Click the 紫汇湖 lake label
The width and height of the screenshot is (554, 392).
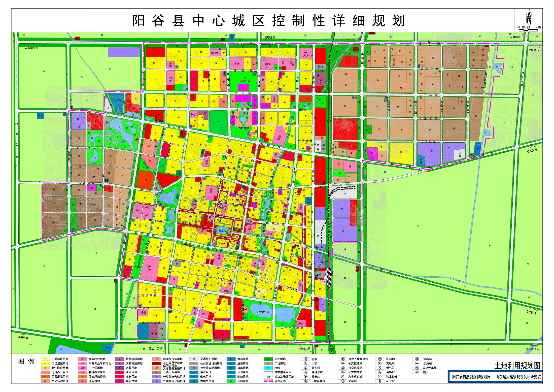(x=222, y=231)
